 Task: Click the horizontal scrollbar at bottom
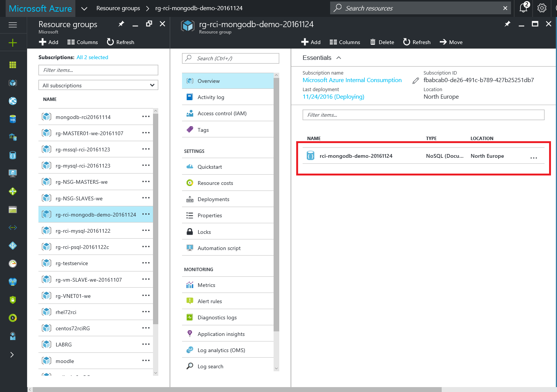pyautogui.click(x=237, y=389)
